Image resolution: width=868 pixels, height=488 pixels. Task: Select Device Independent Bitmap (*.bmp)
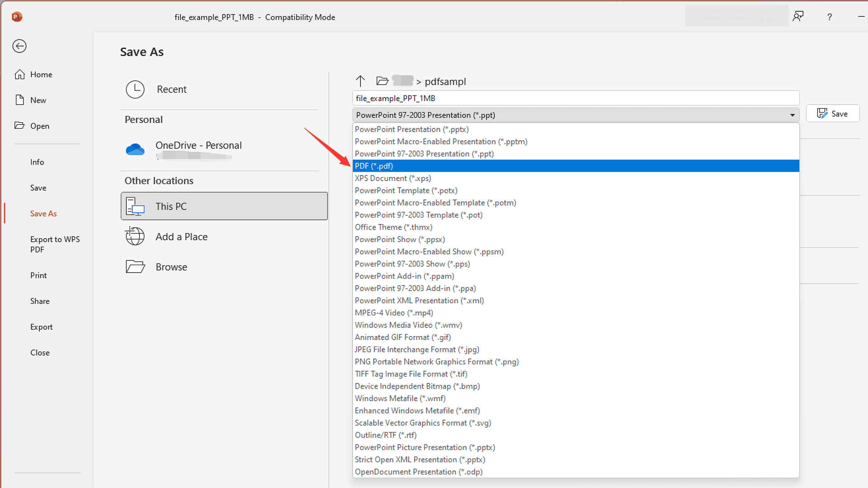[576, 386]
